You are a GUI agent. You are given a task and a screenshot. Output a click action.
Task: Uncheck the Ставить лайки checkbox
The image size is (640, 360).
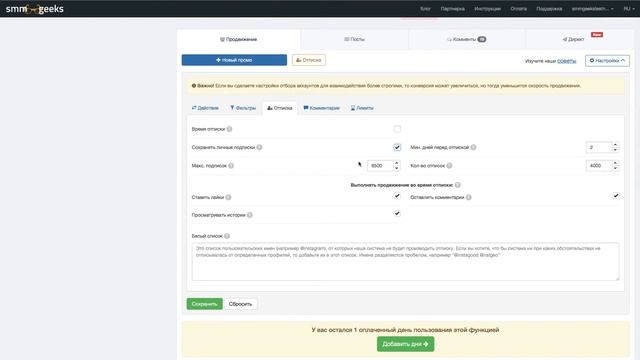coord(397,196)
